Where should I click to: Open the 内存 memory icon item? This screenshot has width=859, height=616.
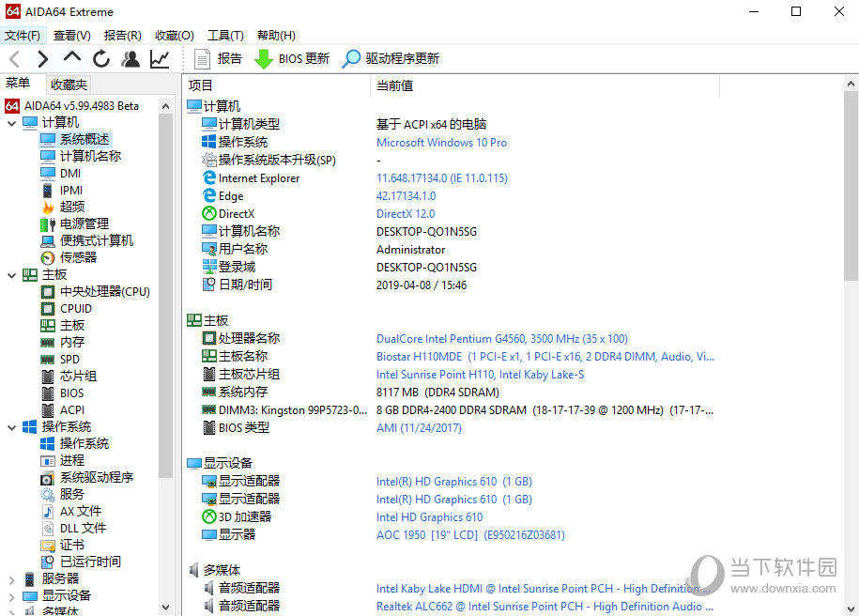[63, 342]
